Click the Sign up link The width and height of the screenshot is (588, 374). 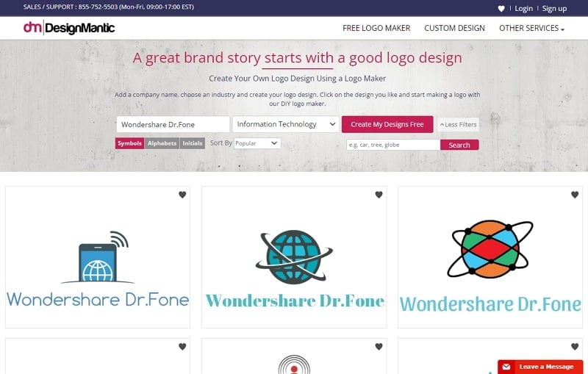click(554, 9)
